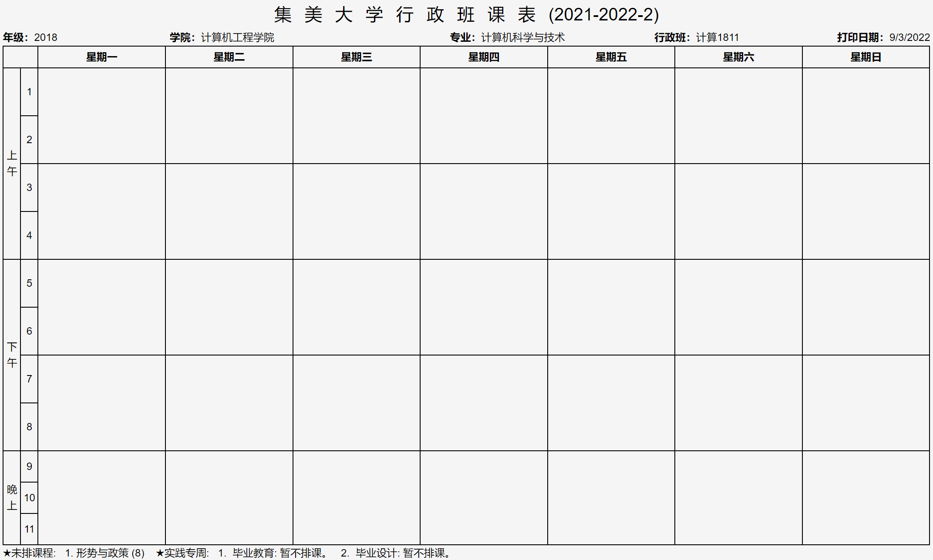Image resolution: width=933 pixels, height=560 pixels.
Task: Select the 星期四 column header
Action: point(484,57)
